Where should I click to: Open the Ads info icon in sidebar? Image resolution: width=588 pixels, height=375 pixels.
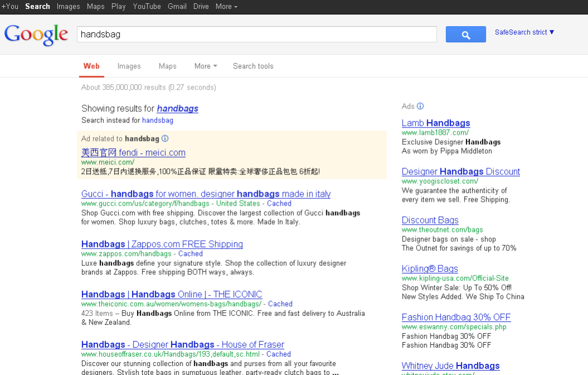(420, 106)
